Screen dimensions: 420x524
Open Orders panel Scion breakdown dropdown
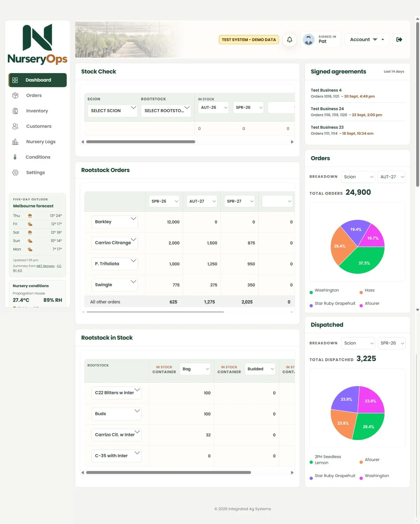click(358, 177)
